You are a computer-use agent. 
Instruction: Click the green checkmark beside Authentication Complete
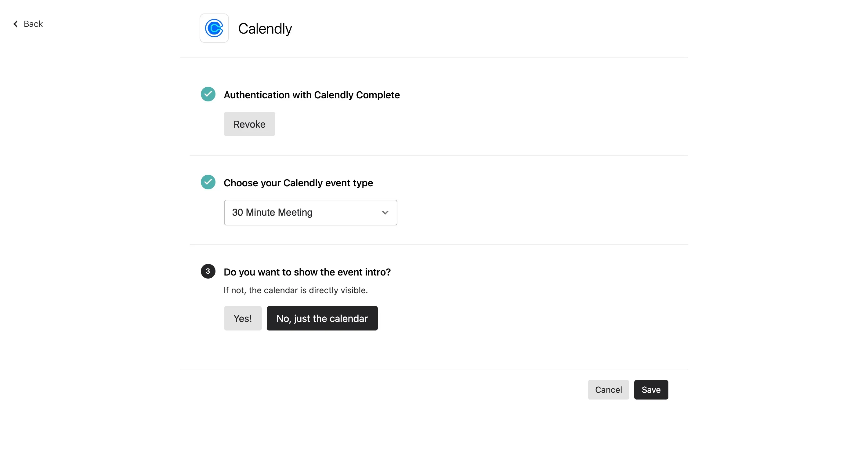(x=208, y=94)
